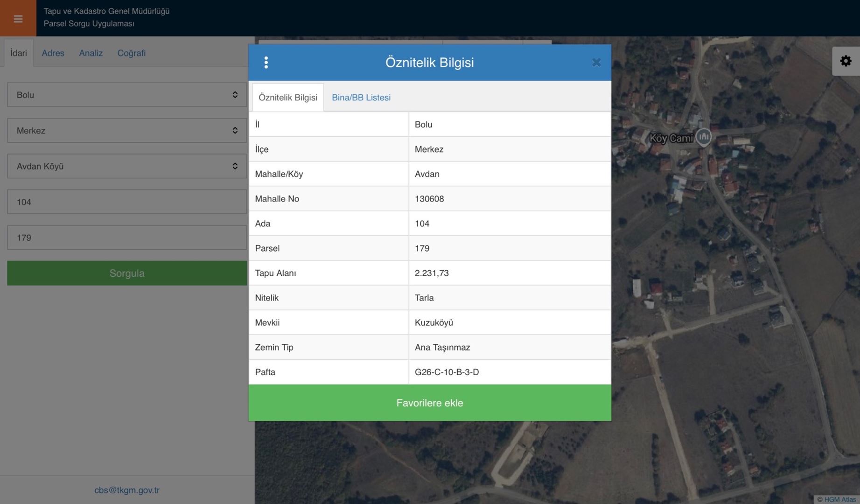Switch to the Adres tab
Screen dimensions: 860x504
click(53, 53)
